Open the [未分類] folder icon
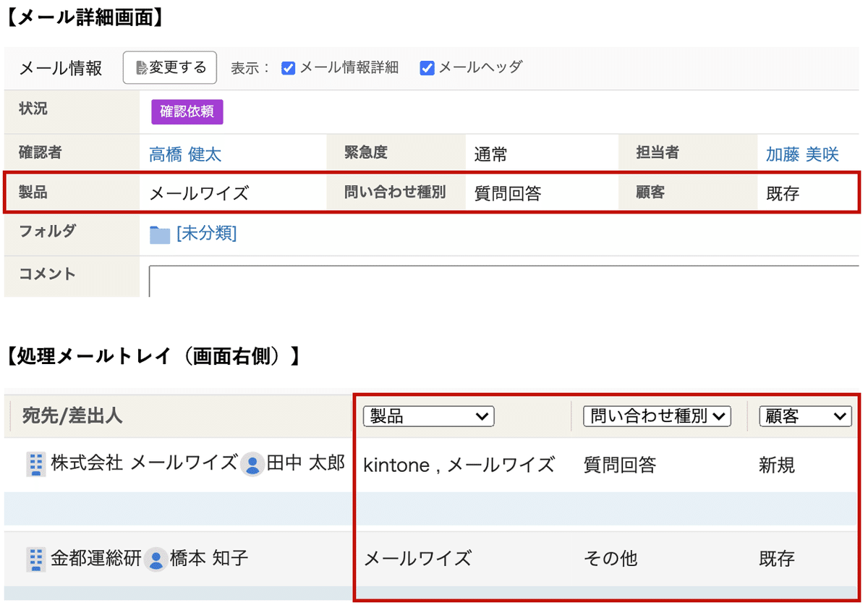This screenshot has width=868, height=608. tap(158, 233)
